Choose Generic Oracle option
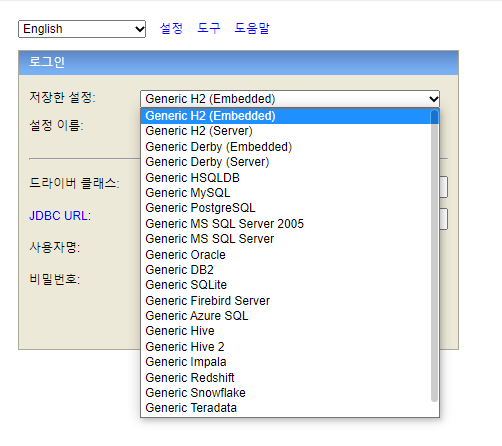The image size is (502, 446). tap(286, 255)
